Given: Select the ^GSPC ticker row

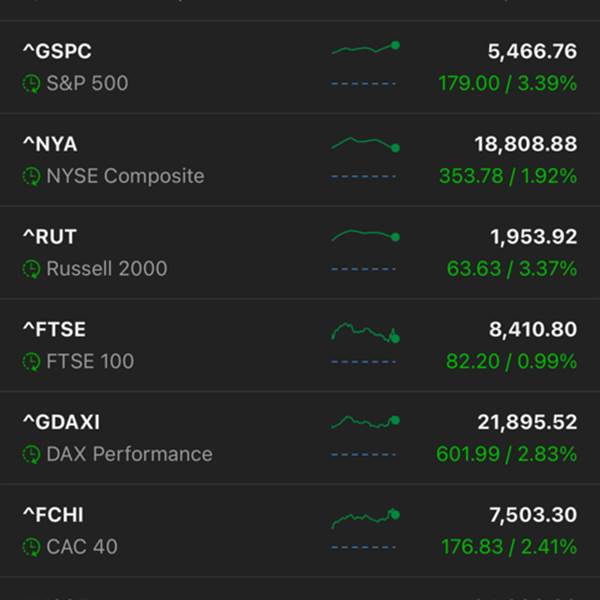Looking at the screenshot, I should coord(300,67).
